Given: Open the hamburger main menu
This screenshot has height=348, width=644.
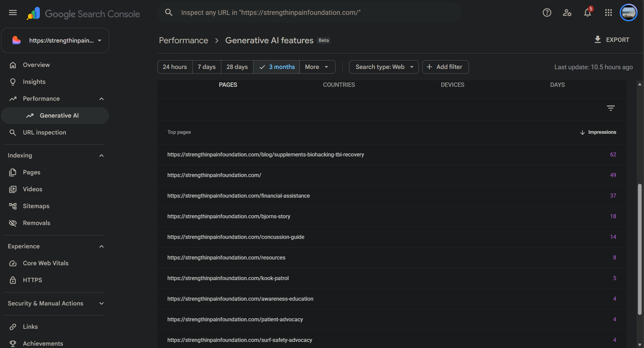Looking at the screenshot, I should pyautogui.click(x=13, y=13).
